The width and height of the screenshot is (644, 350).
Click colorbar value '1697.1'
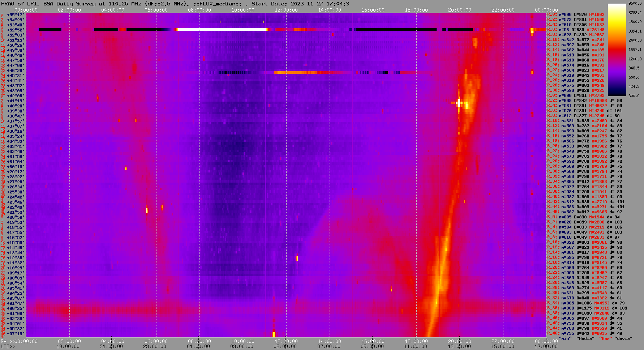pos(635,50)
